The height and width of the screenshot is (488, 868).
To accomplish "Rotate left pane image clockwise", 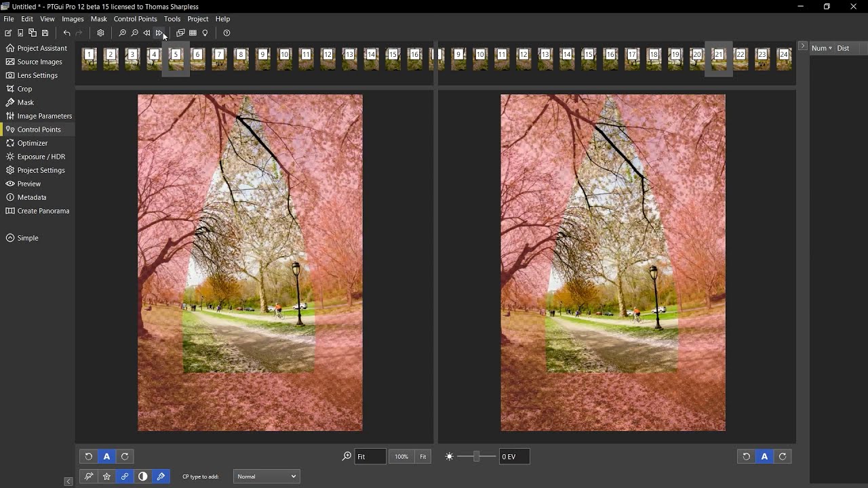I will (125, 456).
